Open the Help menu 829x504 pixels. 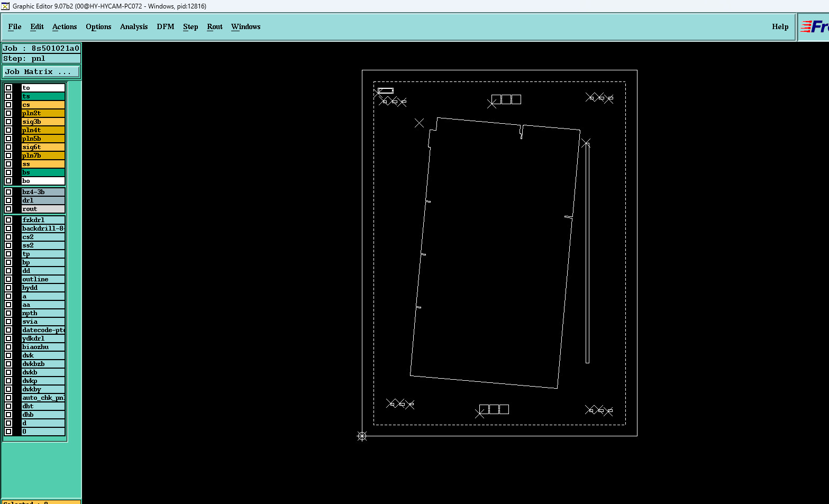click(x=780, y=26)
